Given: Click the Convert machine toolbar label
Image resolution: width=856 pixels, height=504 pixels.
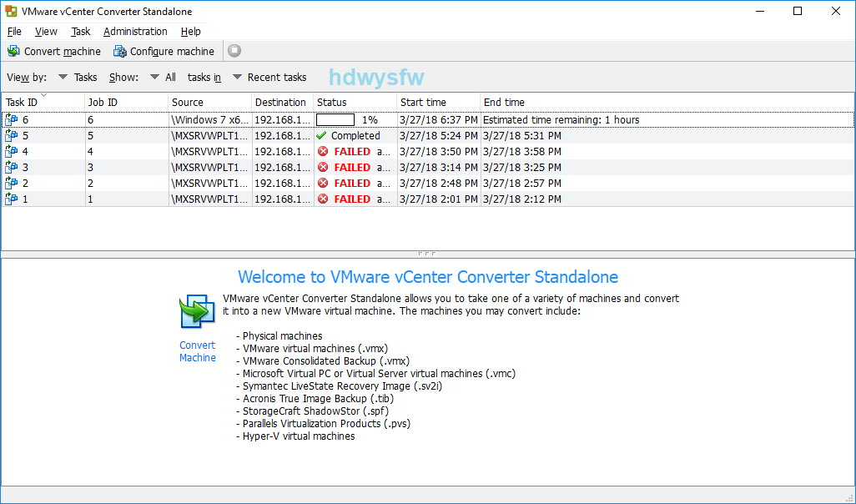Looking at the screenshot, I should 63,52.
